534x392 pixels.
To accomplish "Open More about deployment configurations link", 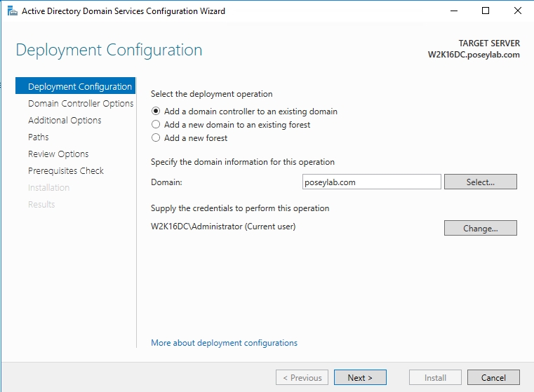I will click(x=224, y=343).
